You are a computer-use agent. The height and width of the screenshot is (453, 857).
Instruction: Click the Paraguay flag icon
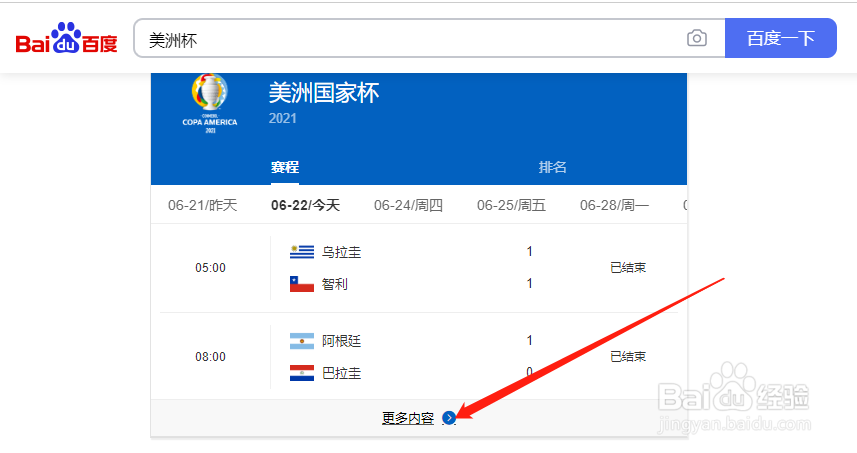click(x=302, y=373)
